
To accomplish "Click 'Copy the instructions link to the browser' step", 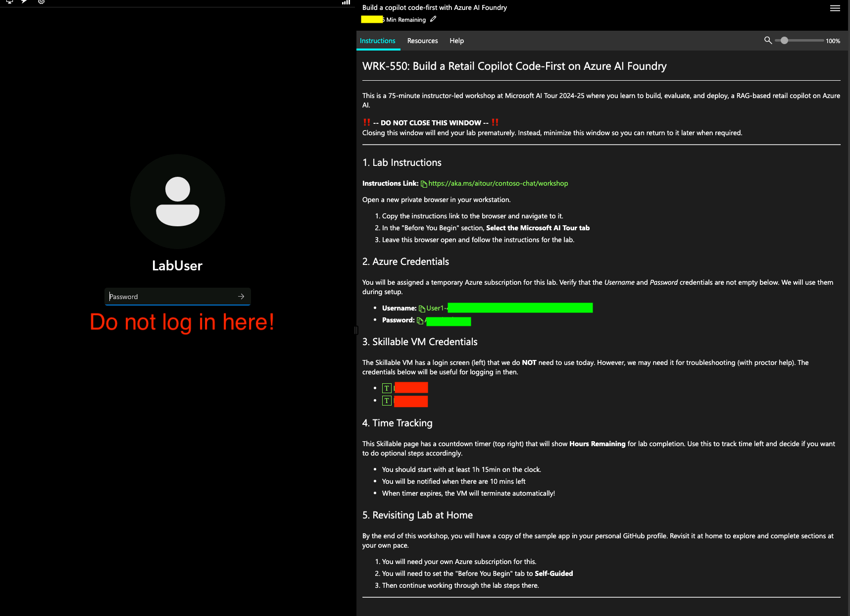I will [x=473, y=216].
